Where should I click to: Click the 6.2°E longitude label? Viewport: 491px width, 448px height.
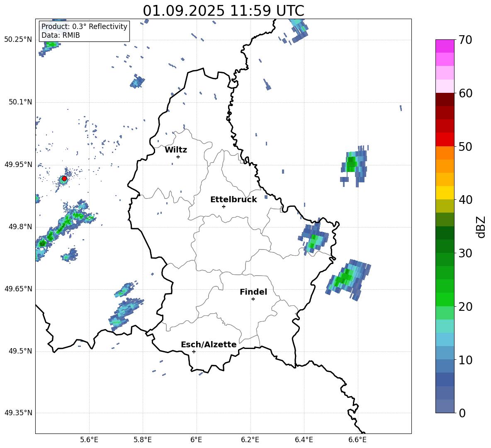click(250, 440)
